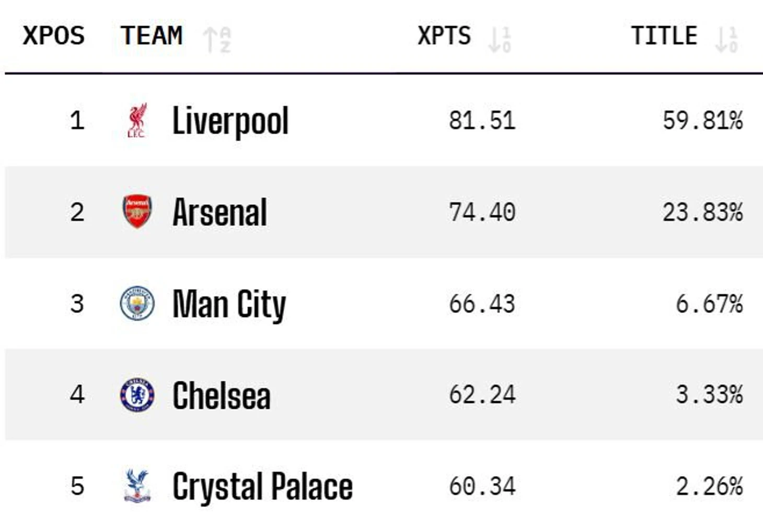
Task: Click the XPTS column header label
Action: pyautogui.click(x=444, y=36)
